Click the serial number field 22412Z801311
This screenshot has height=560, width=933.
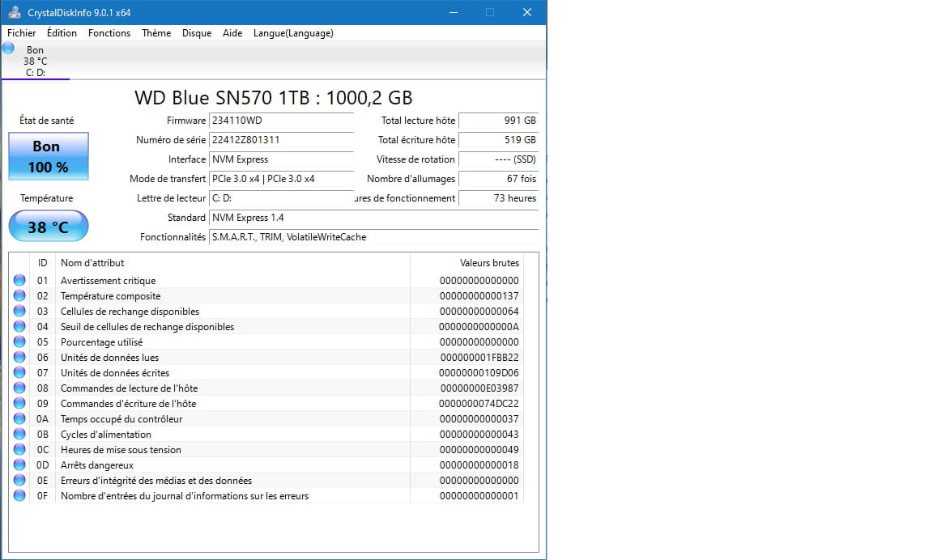[282, 140]
